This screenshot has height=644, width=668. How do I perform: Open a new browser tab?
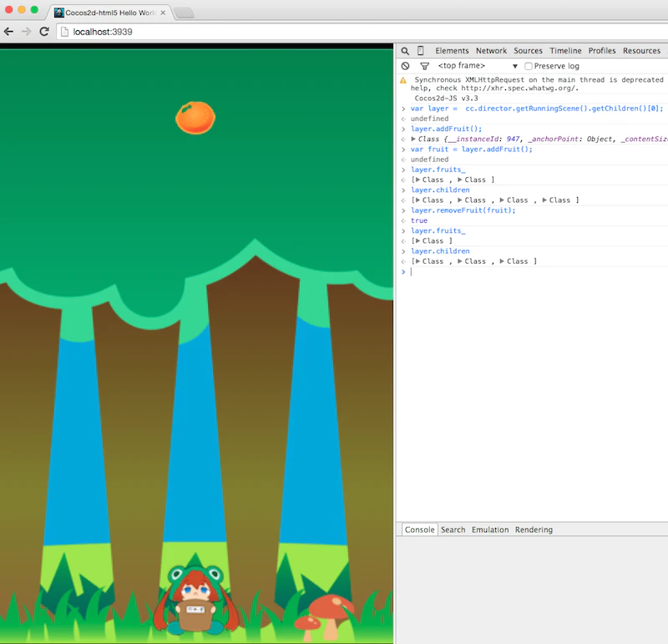[x=184, y=13]
